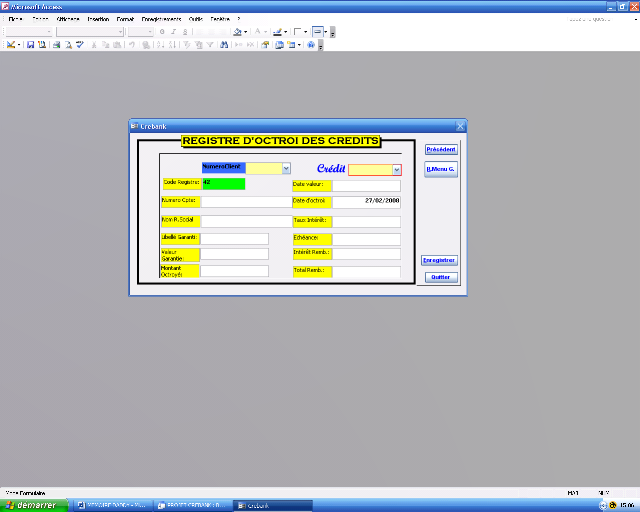
Task: Click the Enregistrer button
Action: coord(439,260)
